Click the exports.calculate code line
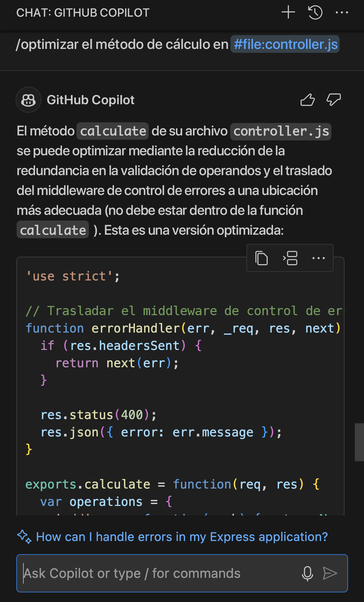Image resolution: width=364 pixels, height=602 pixels. [173, 484]
